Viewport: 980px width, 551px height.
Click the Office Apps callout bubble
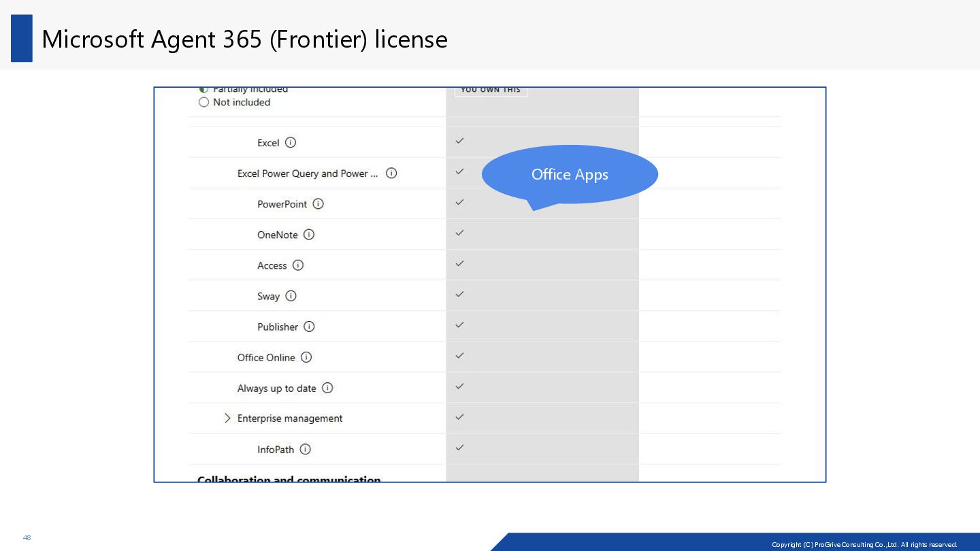[x=570, y=175]
